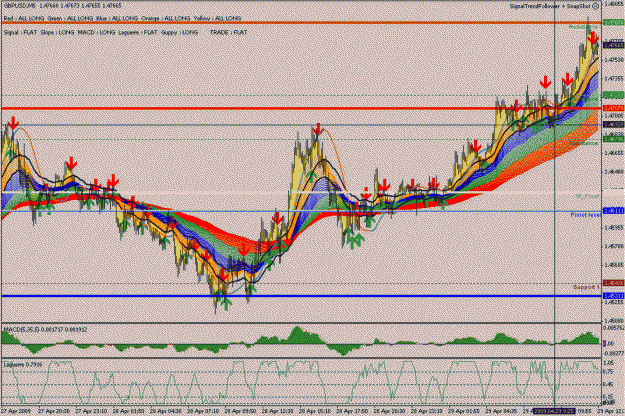Click the GBPUSD,M5 symbol title
Image resolution: width=625 pixels, height=416 pixels.
coord(20,6)
